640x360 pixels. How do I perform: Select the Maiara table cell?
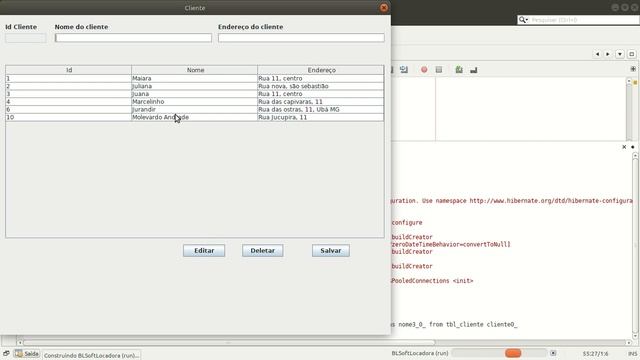tap(195, 78)
